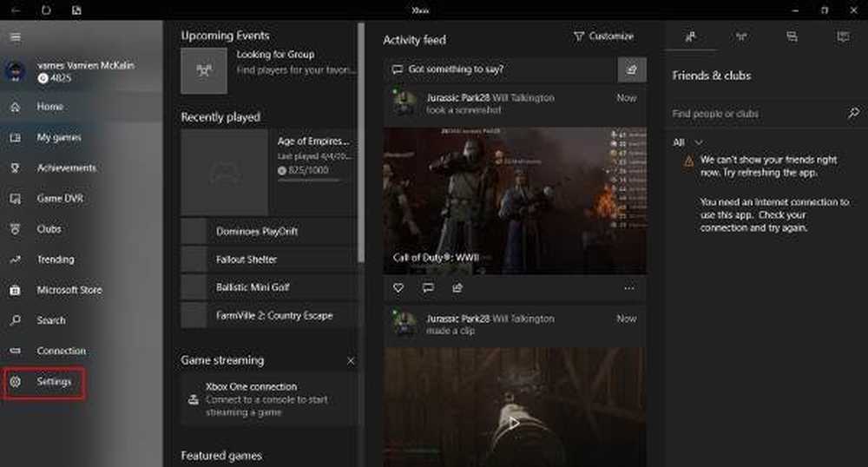Open the hamburger menu icon
The height and width of the screenshot is (467, 868).
[x=16, y=37]
